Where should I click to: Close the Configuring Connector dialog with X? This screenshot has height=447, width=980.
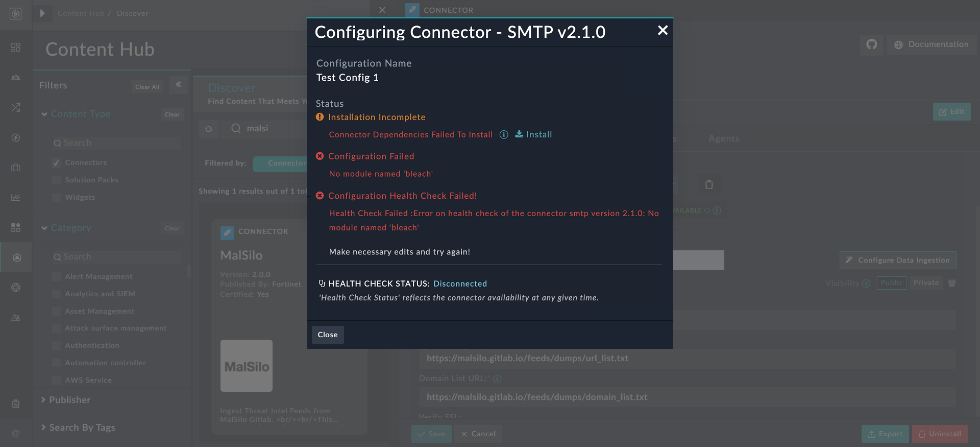tap(663, 31)
